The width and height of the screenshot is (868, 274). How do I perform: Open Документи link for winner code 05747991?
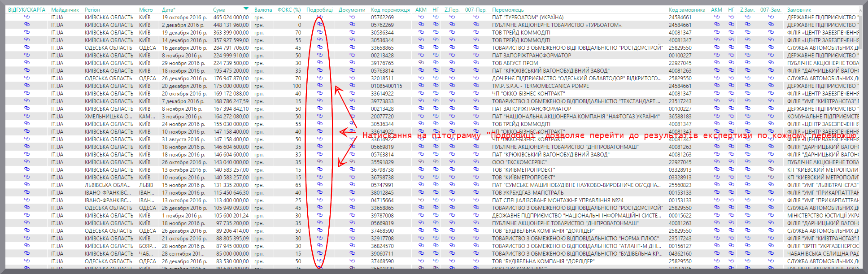(352, 185)
